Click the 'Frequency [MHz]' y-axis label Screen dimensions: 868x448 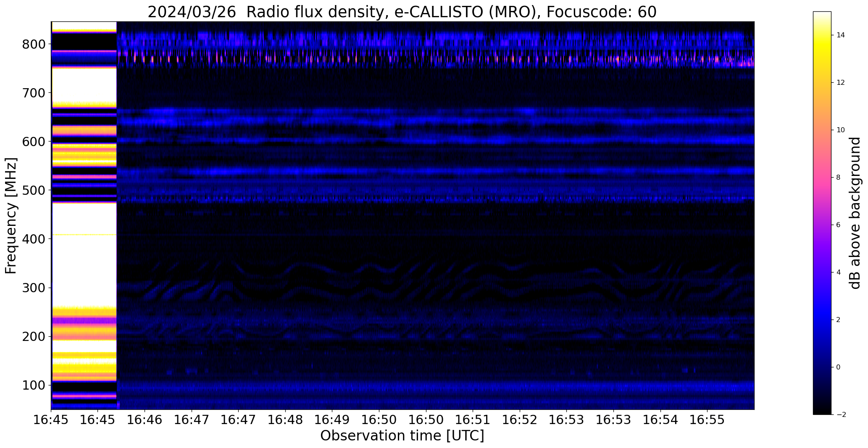coord(11,215)
